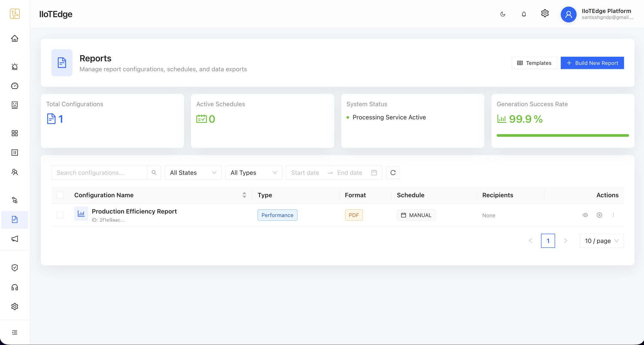Open the header settings gear

(545, 13)
